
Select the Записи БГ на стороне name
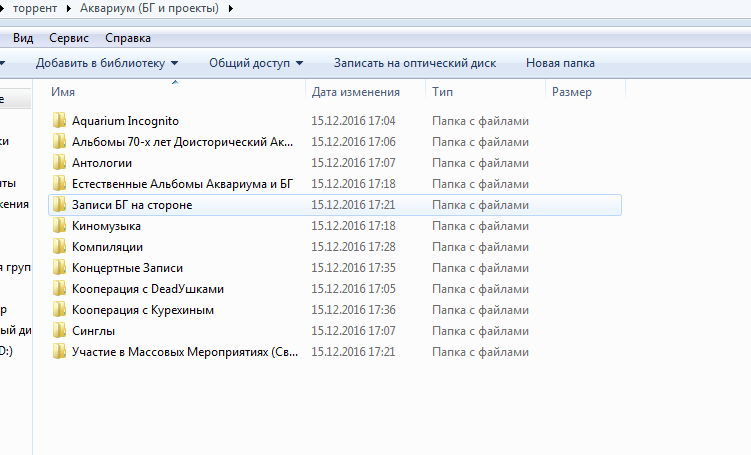point(132,205)
